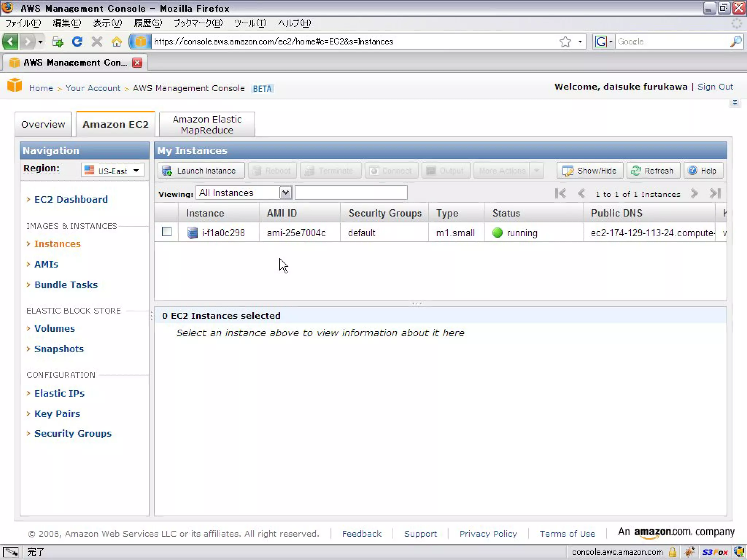Close the AWS Management Console tab
The image size is (747, 560).
(x=137, y=63)
